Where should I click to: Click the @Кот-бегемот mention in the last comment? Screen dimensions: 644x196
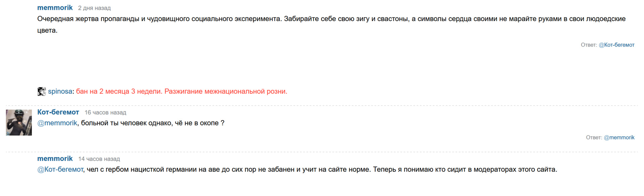(x=60, y=169)
